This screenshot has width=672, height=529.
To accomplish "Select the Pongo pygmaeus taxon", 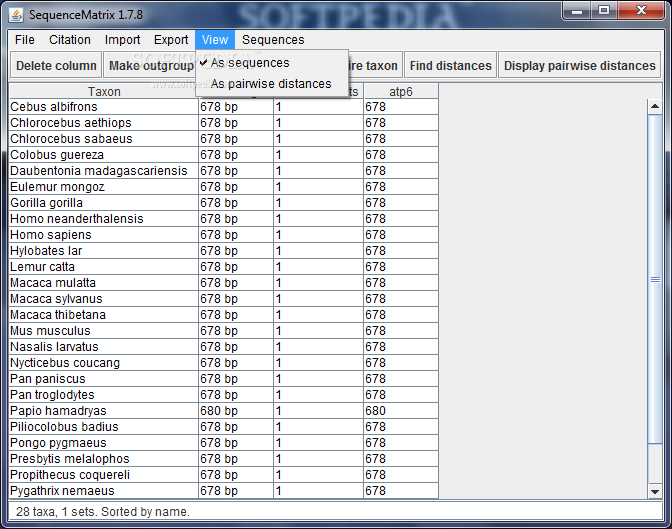I will [x=103, y=443].
